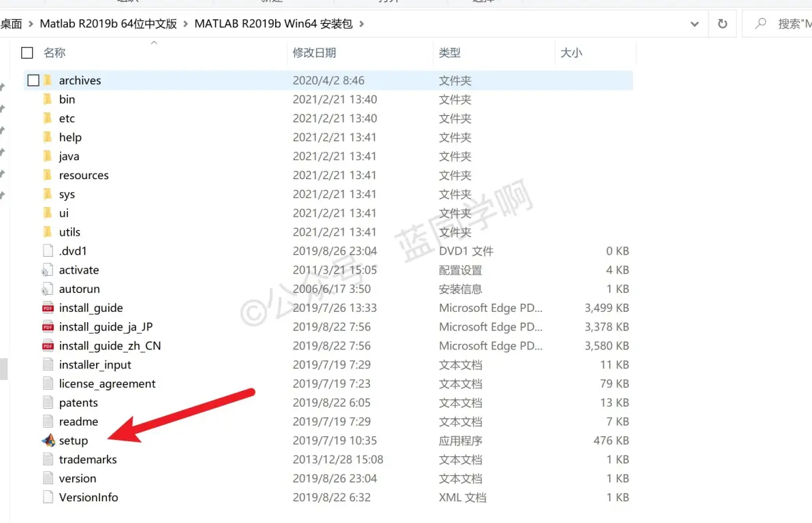
Task: Click the 2020/4/2 8:46 date cell
Action: (x=328, y=80)
